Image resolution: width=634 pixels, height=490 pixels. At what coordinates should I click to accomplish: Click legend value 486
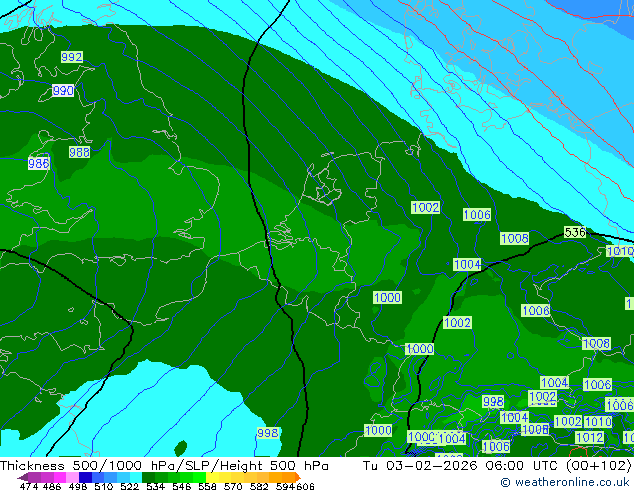(52, 486)
